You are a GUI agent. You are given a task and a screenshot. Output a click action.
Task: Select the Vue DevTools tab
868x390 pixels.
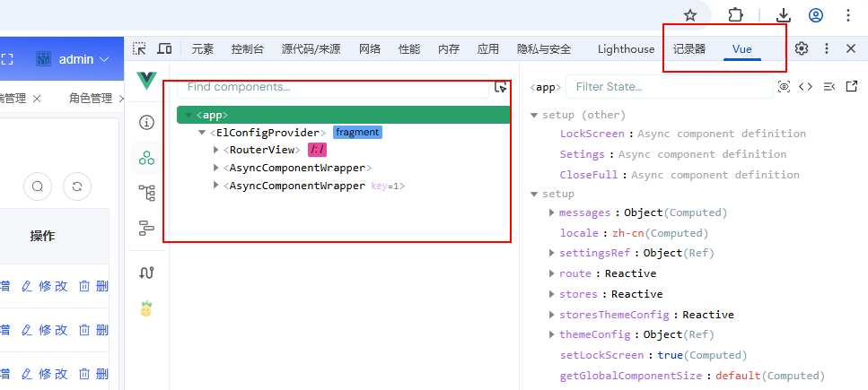[741, 48]
